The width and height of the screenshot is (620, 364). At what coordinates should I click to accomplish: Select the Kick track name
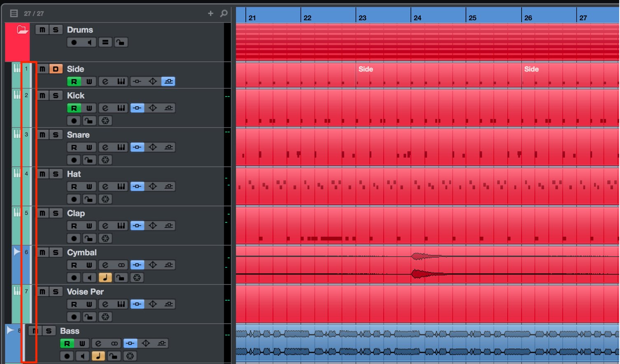[x=76, y=96]
